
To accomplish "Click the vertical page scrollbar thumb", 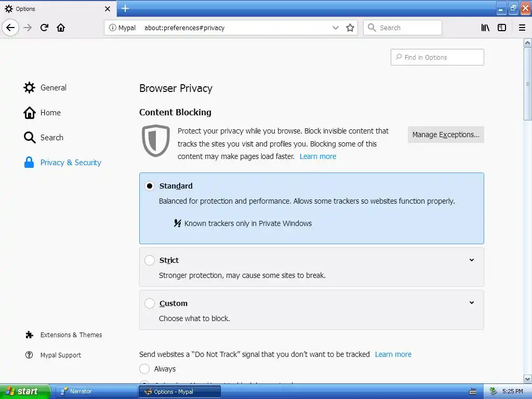I will (528, 83).
